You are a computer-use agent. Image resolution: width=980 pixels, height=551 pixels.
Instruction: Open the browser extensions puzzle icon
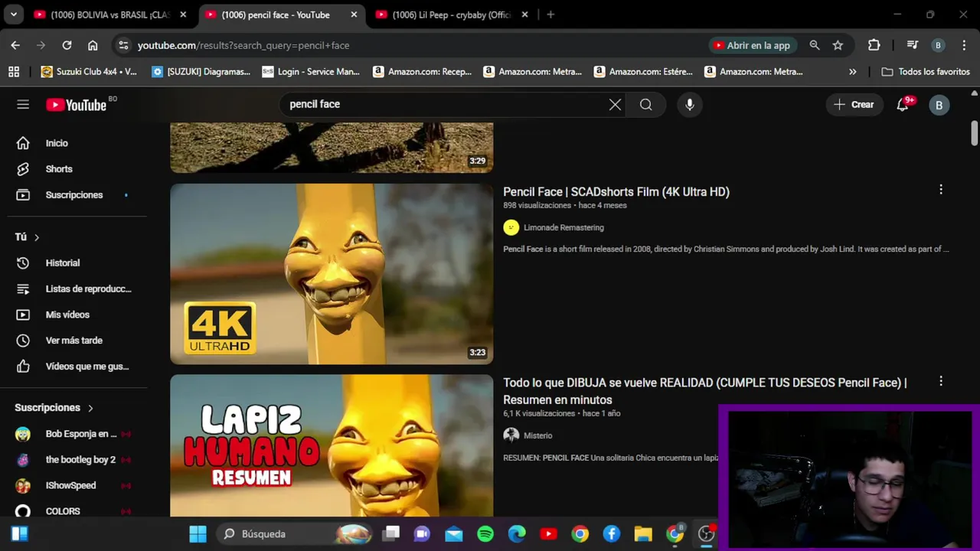click(x=874, y=45)
